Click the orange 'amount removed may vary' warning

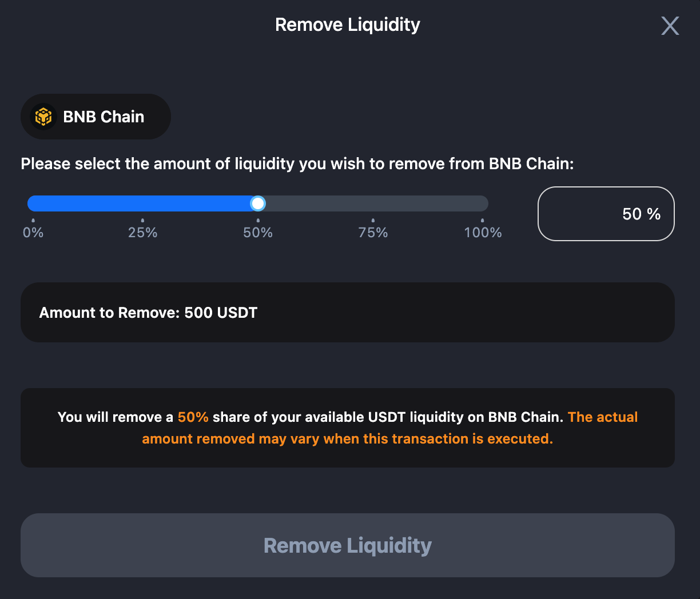[x=347, y=439]
